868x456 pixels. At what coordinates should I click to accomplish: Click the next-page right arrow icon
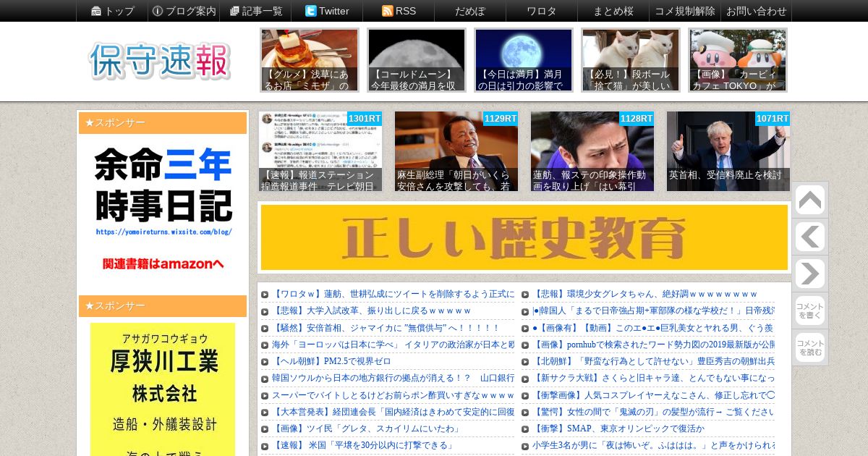pyautogui.click(x=810, y=274)
